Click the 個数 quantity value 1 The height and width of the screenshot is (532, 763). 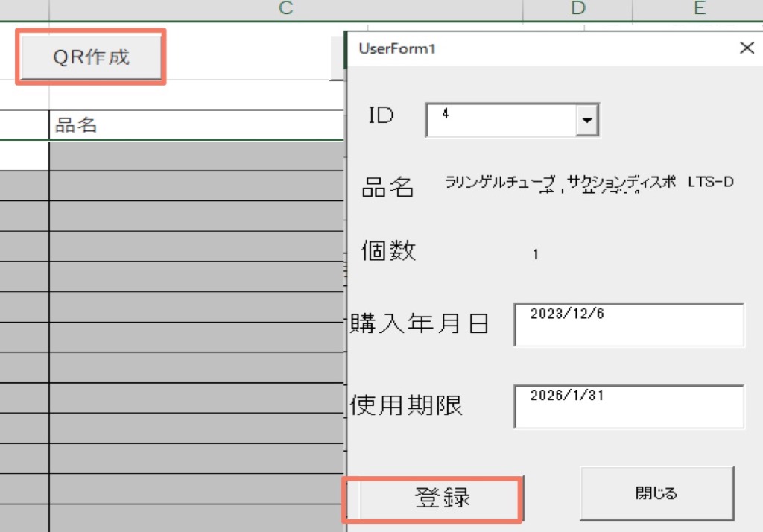[x=536, y=255]
